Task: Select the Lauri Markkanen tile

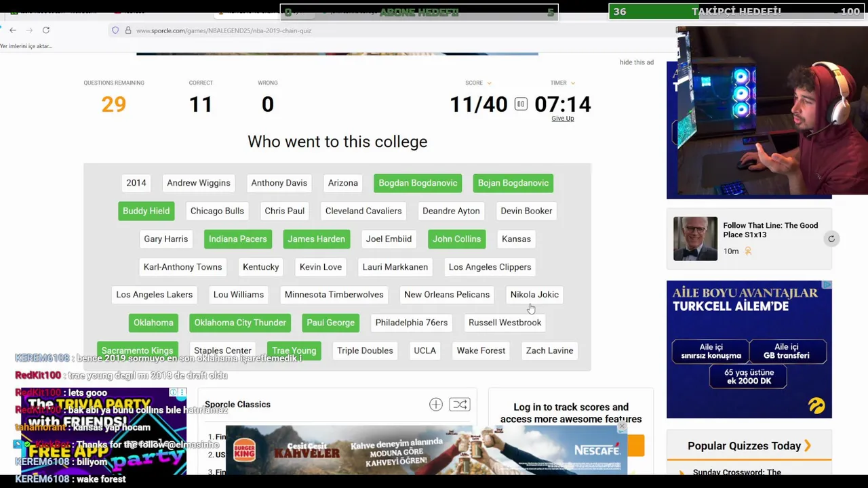Action: (395, 267)
